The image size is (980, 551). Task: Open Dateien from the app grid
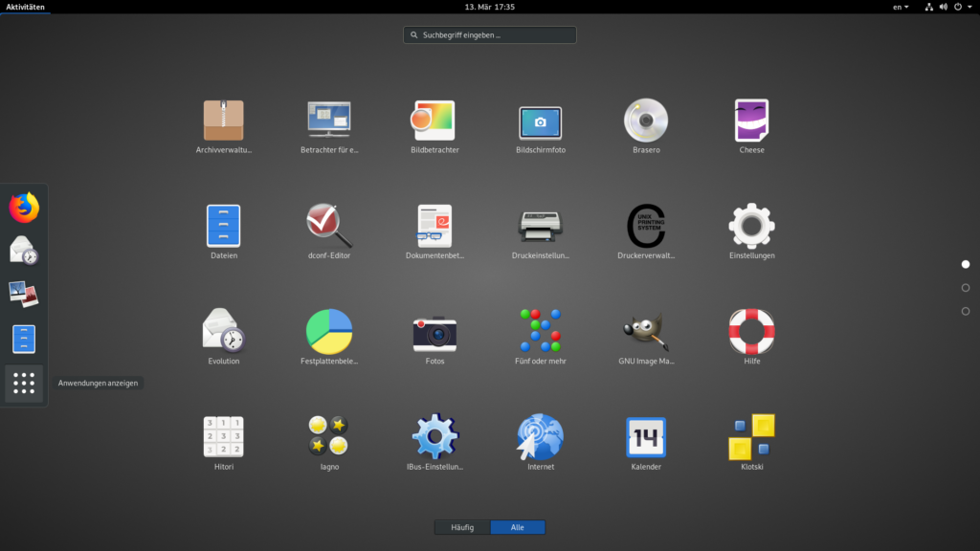tap(224, 231)
